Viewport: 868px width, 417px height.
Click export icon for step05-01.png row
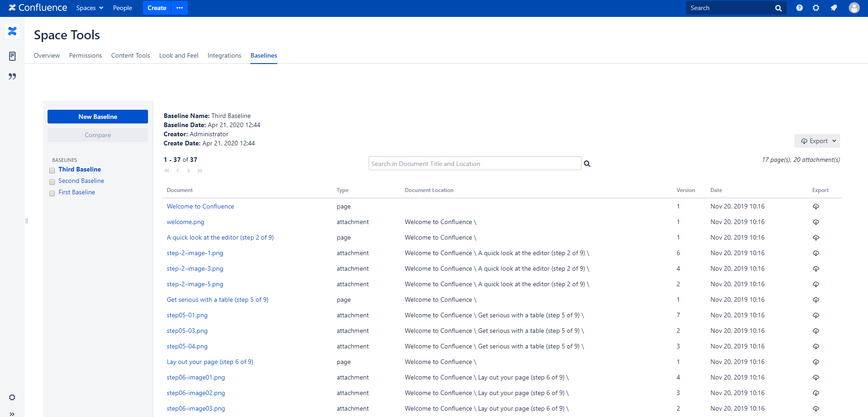point(816,315)
